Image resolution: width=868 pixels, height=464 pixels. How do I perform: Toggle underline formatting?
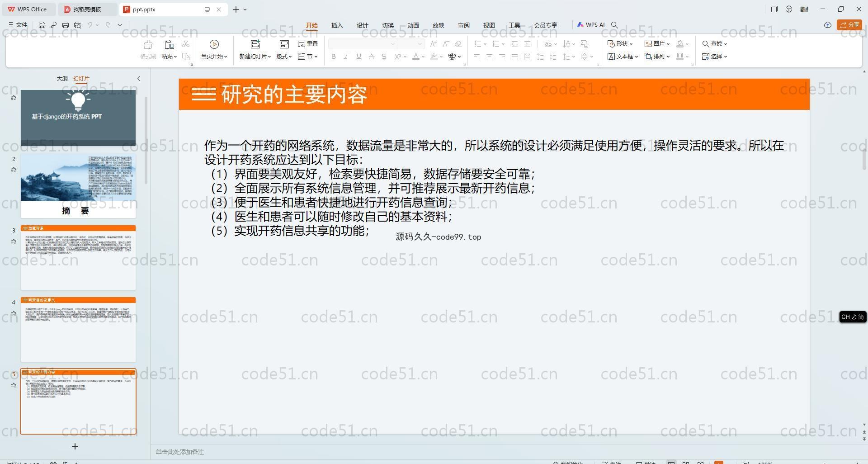click(x=359, y=57)
